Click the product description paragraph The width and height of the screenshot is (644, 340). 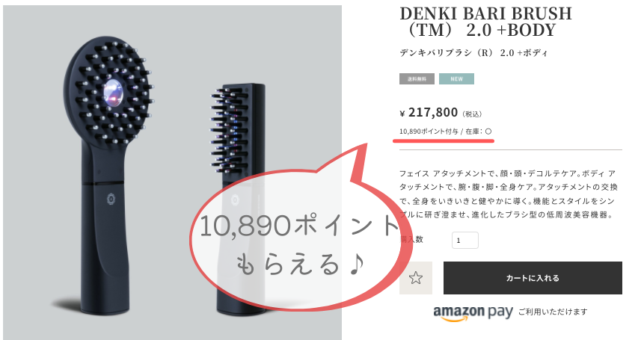point(509,194)
